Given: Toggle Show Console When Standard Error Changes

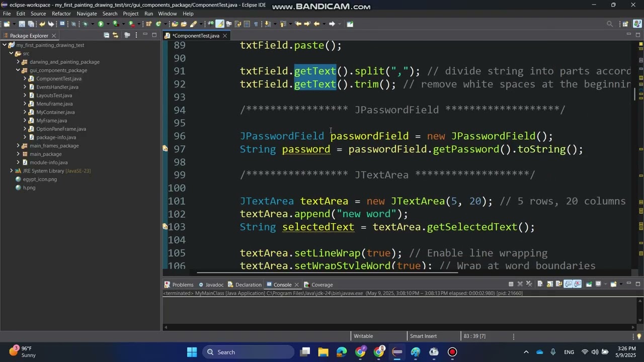Looking at the screenshot, I should (x=578, y=284).
